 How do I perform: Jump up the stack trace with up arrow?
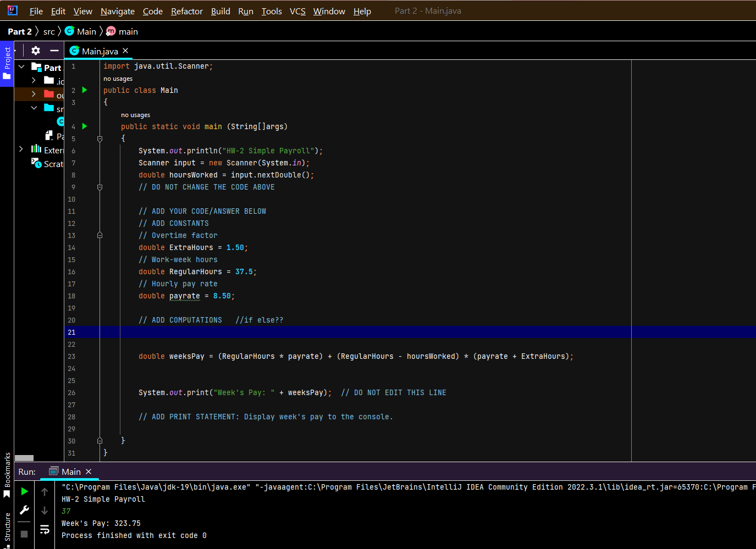click(45, 492)
